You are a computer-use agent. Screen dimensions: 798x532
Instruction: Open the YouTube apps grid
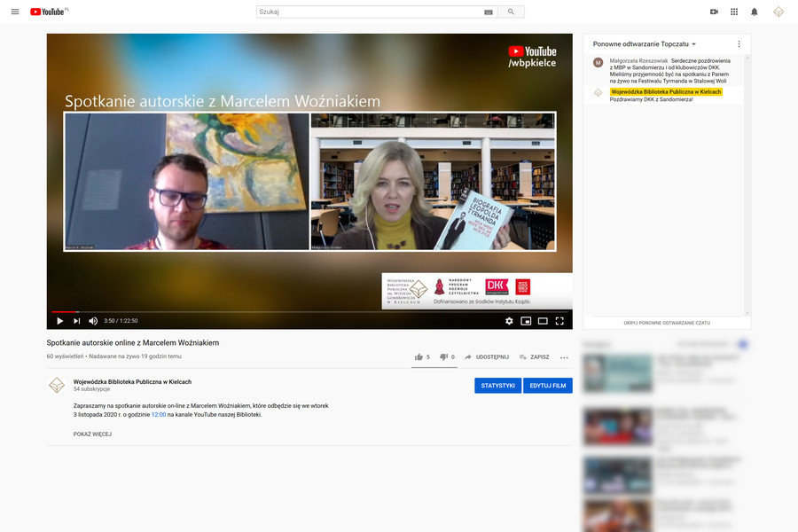(x=734, y=12)
